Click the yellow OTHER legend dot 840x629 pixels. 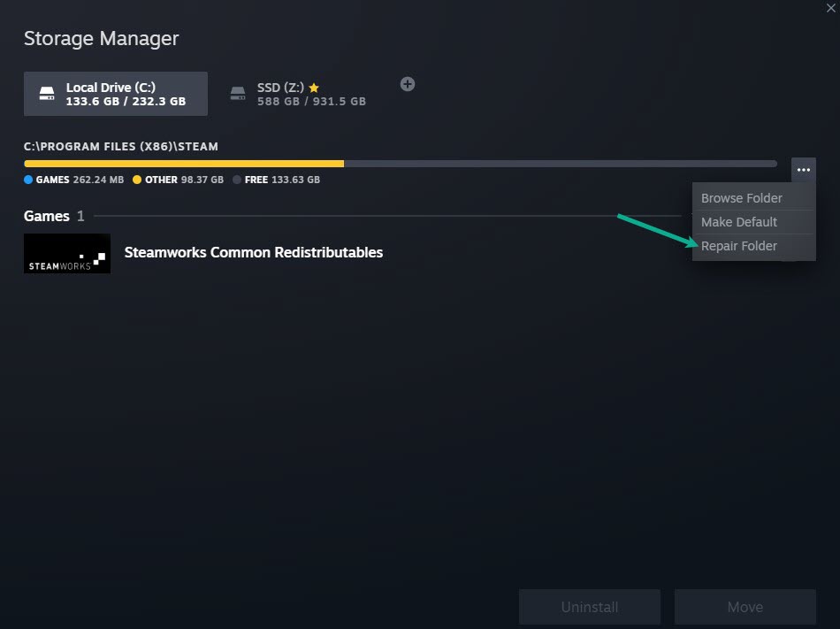[x=137, y=180]
